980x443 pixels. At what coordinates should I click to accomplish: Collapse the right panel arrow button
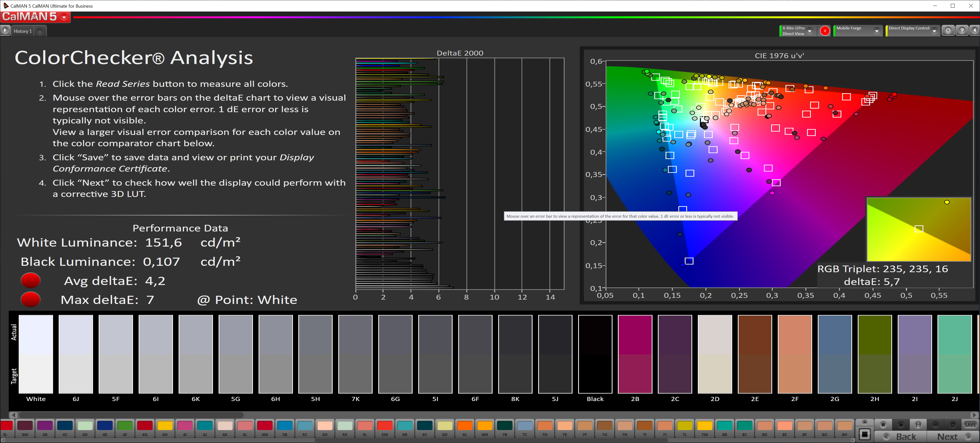974,31
